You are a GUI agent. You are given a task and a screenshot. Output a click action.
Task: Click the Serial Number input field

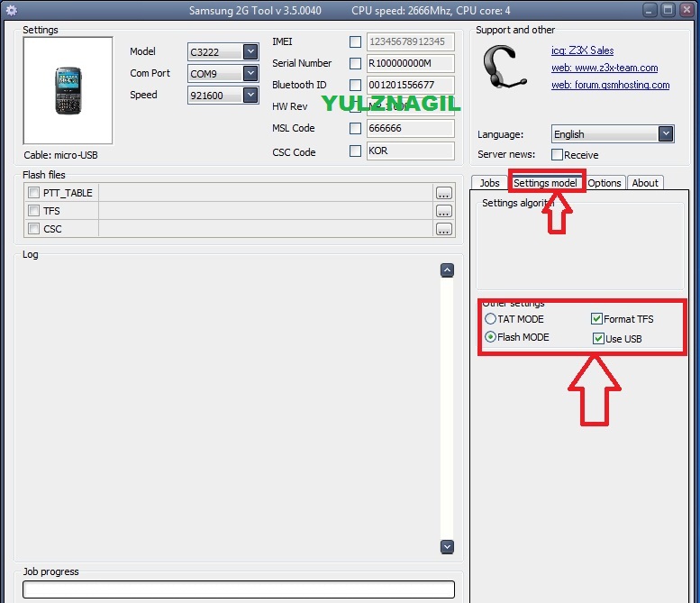[x=410, y=63]
